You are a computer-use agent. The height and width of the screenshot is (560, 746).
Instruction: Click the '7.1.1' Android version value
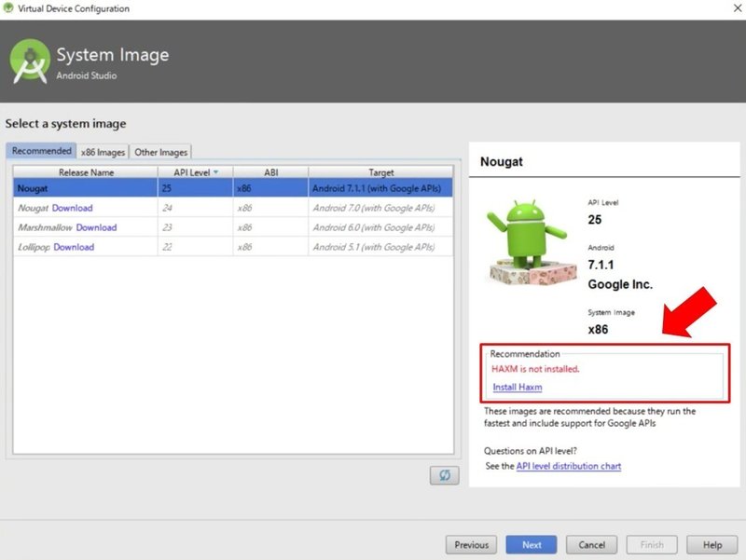point(601,265)
